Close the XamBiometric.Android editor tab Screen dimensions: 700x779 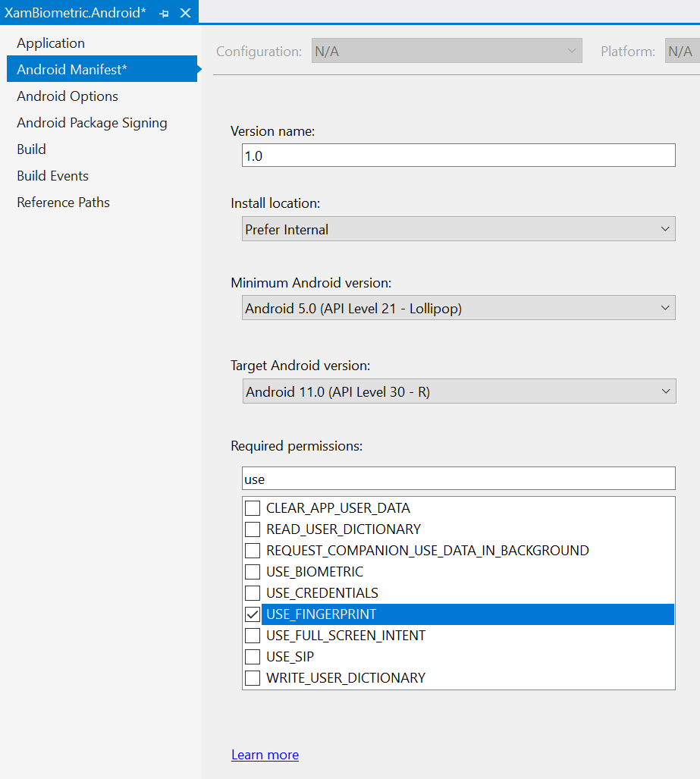tap(184, 12)
